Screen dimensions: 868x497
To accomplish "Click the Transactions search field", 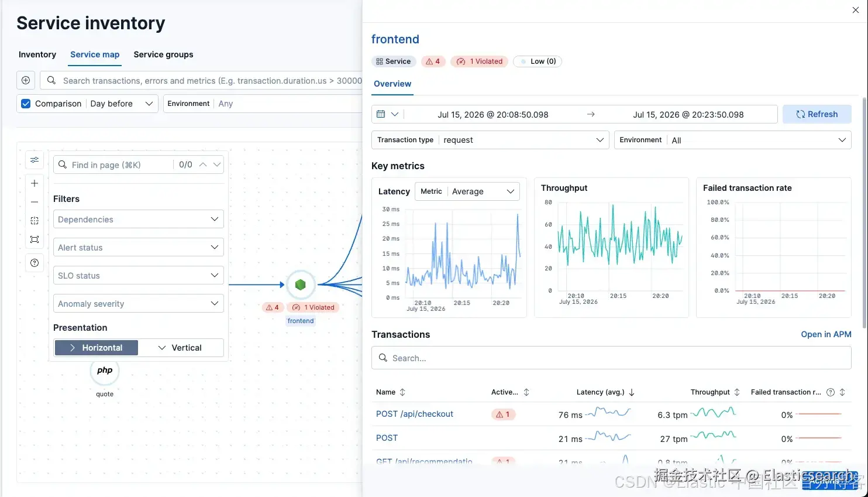I will click(611, 358).
